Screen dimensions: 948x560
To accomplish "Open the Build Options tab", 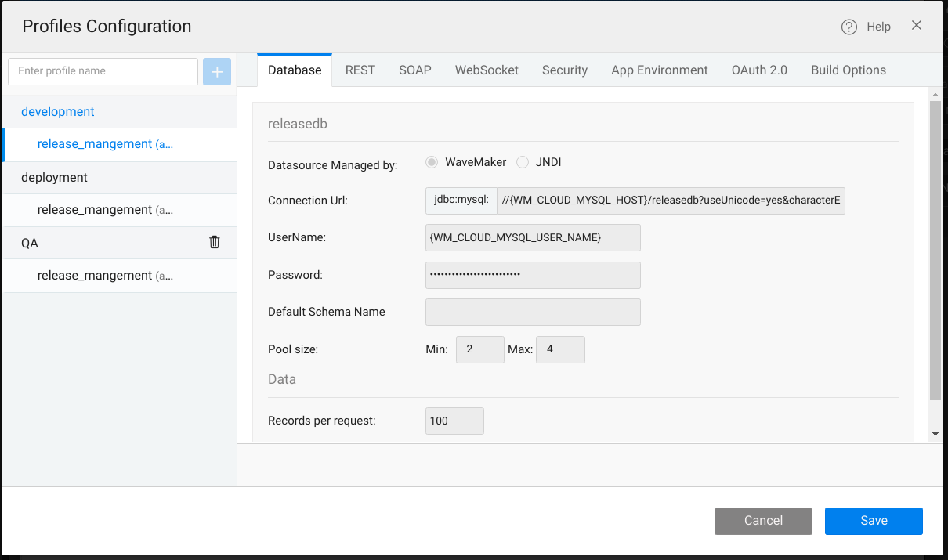I will [x=848, y=70].
